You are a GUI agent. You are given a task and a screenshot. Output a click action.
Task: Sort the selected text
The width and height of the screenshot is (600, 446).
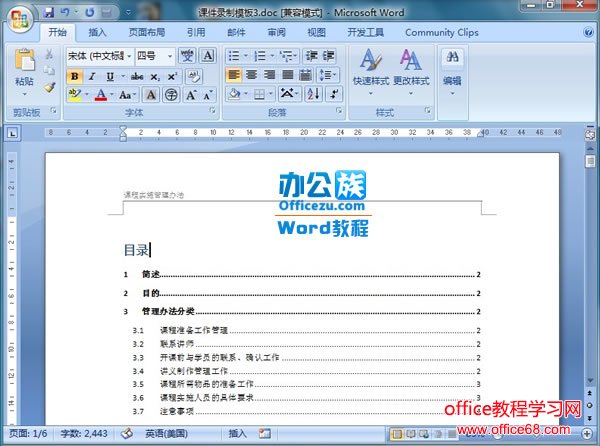coord(313,94)
